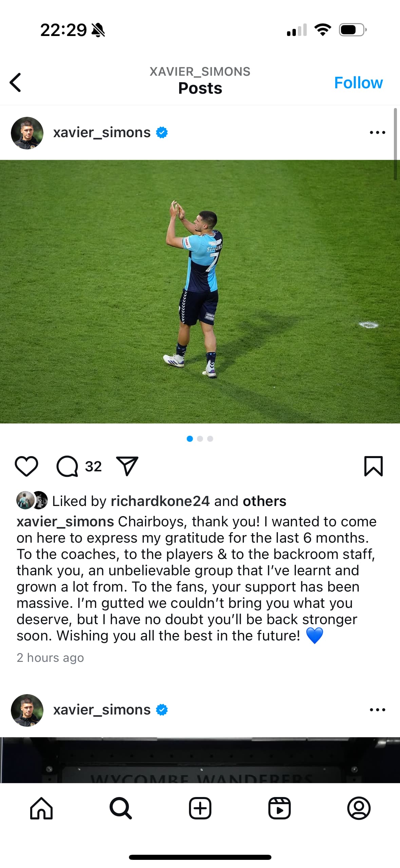
Task: View others who liked the post
Action: pyautogui.click(x=264, y=501)
